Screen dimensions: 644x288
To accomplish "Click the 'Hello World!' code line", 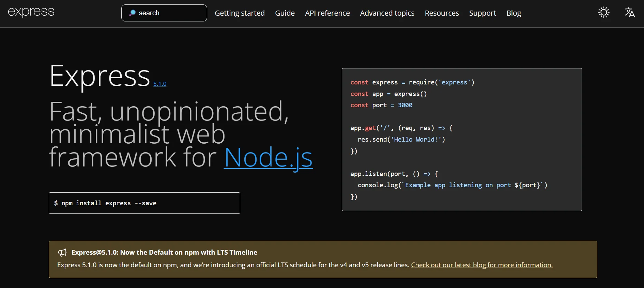I will 401,140.
